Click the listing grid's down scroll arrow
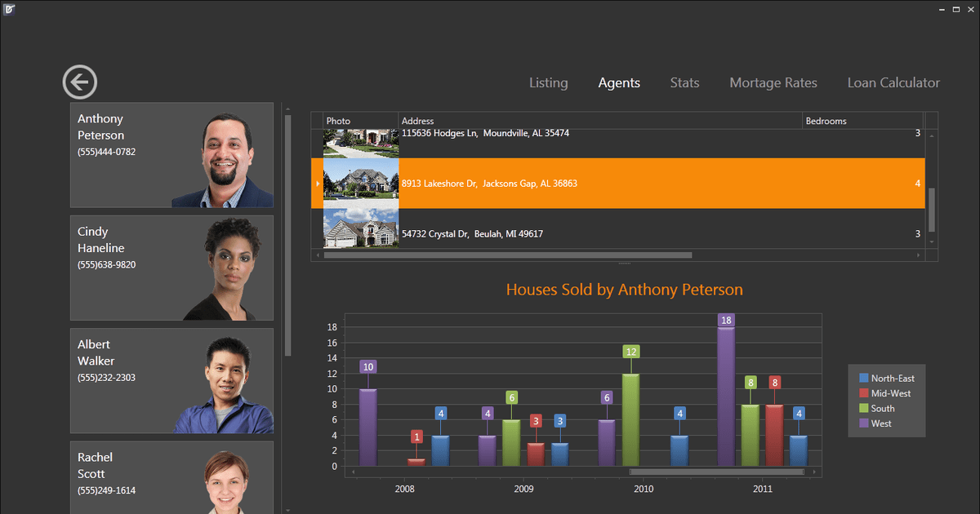The image size is (980, 514). coord(931,242)
